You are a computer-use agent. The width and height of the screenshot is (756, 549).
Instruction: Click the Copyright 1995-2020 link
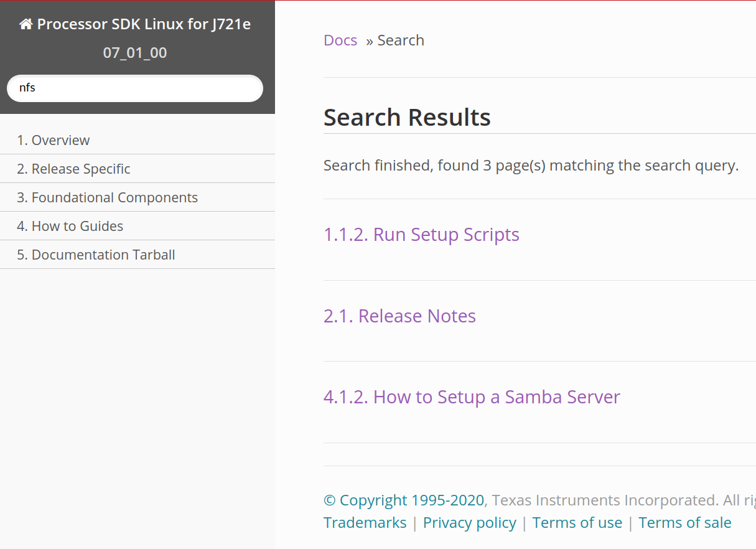(404, 500)
